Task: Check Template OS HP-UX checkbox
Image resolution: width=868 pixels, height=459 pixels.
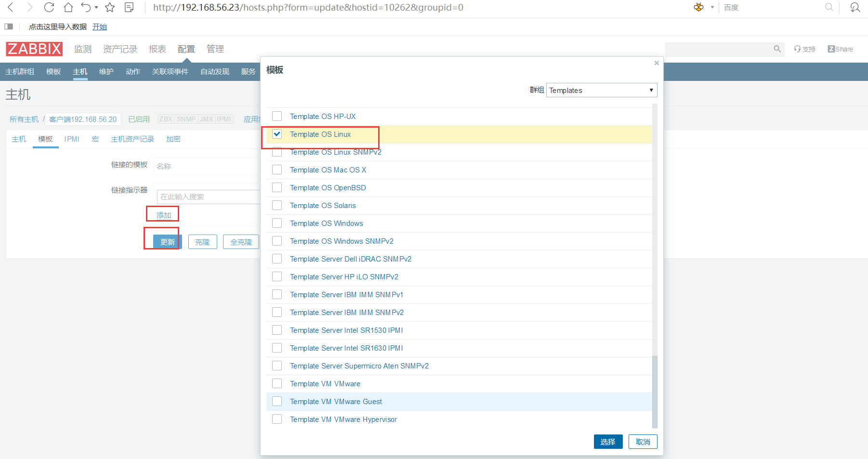Action: coord(277,116)
